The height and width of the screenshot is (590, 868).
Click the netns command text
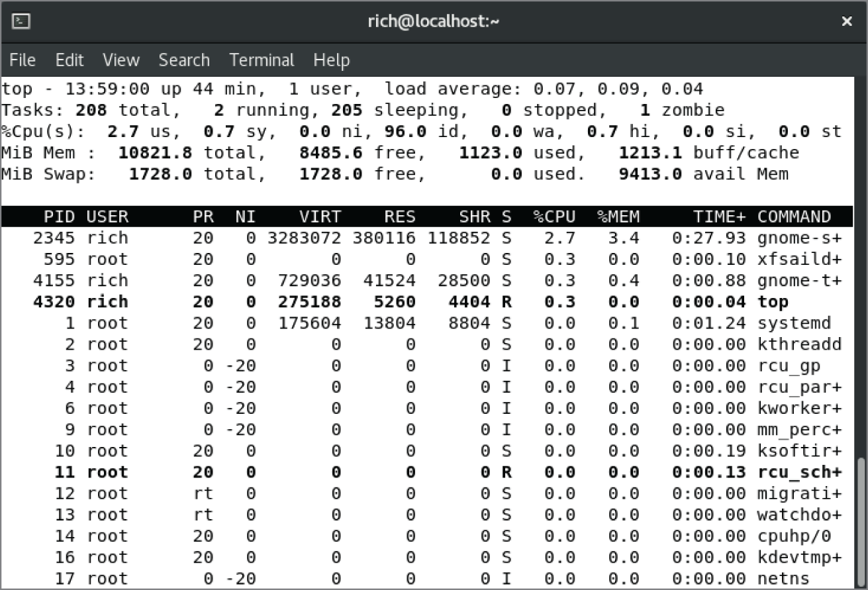(784, 579)
